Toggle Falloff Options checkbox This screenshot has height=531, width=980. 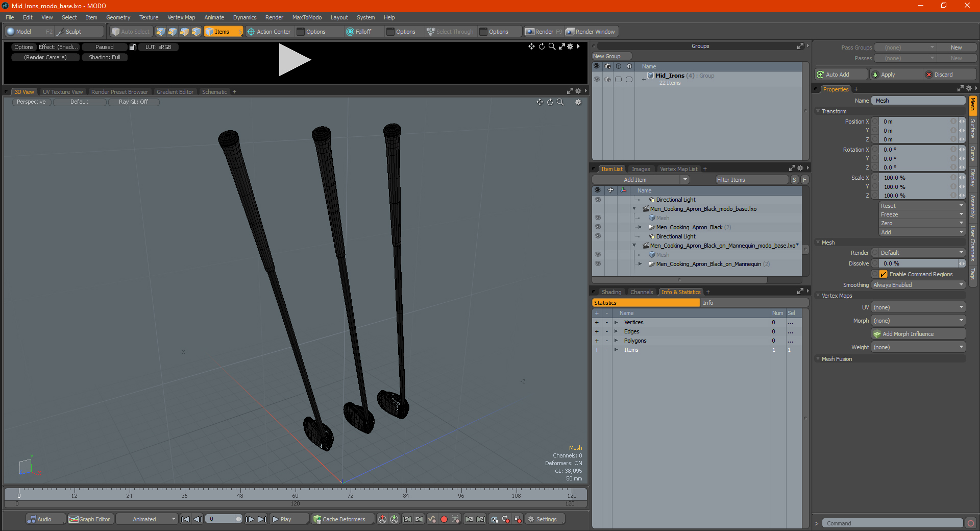point(390,32)
